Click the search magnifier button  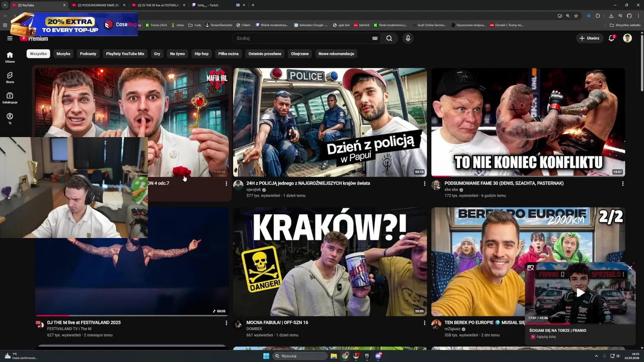click(x=389, y=38)
